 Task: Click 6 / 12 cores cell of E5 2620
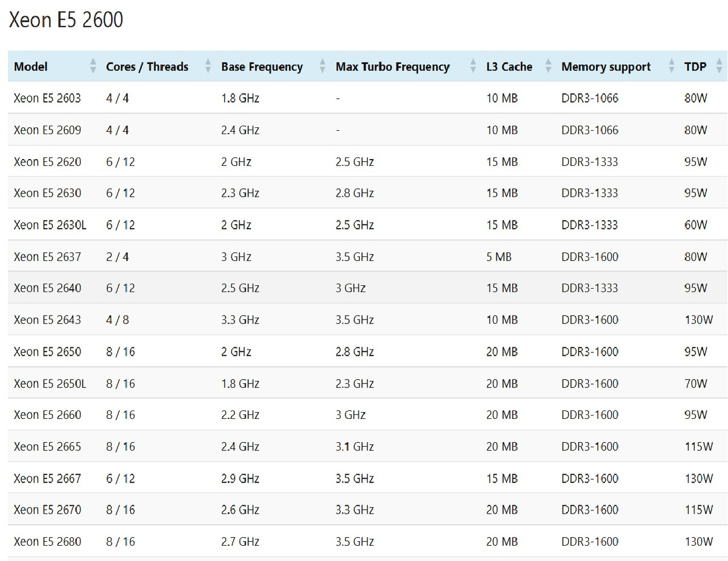tap(121, 161)
